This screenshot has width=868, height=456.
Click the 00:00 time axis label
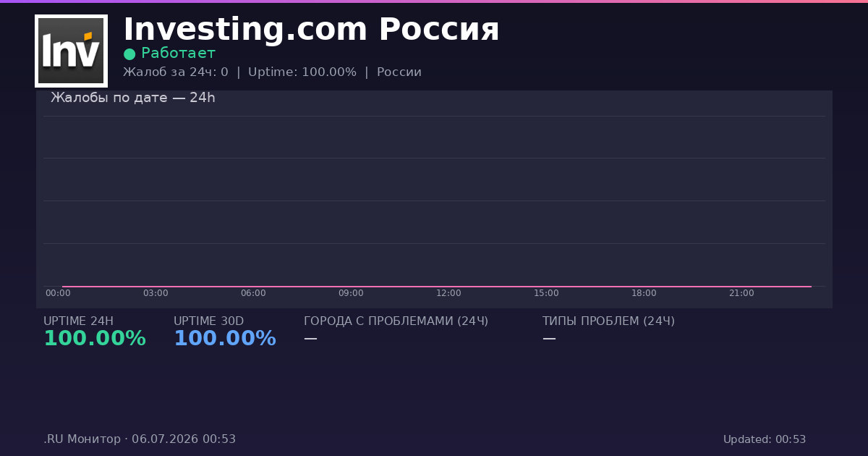[x=58, y=293]
